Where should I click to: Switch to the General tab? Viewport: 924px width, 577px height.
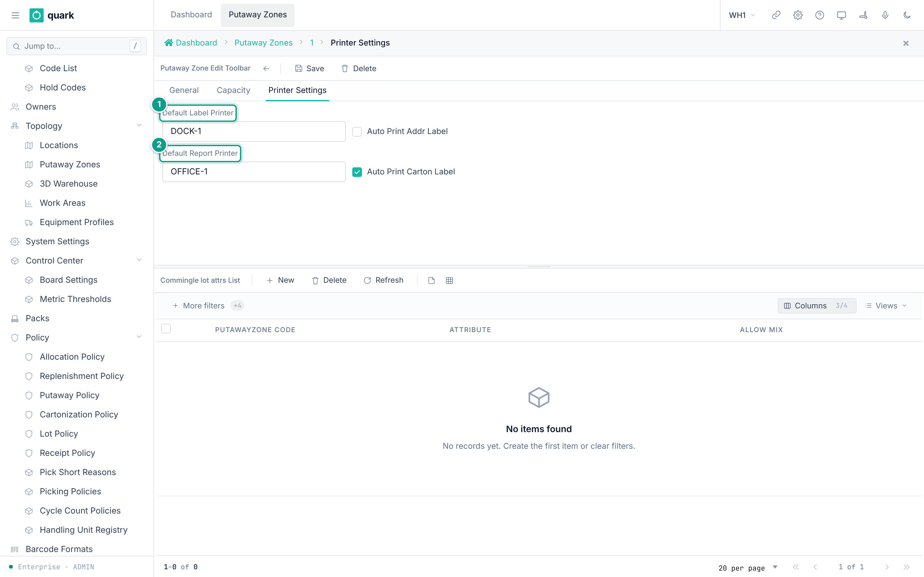(x=184, y=90)
